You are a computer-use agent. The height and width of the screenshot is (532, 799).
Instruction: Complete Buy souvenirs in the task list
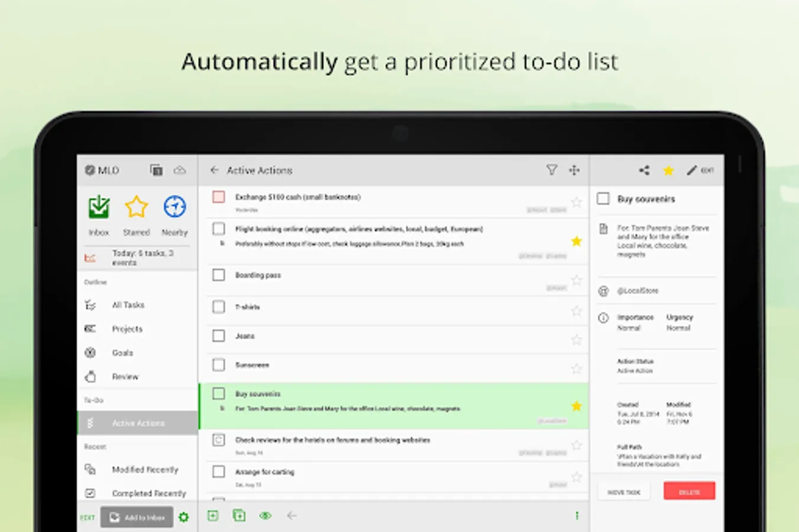pos(219,394)
